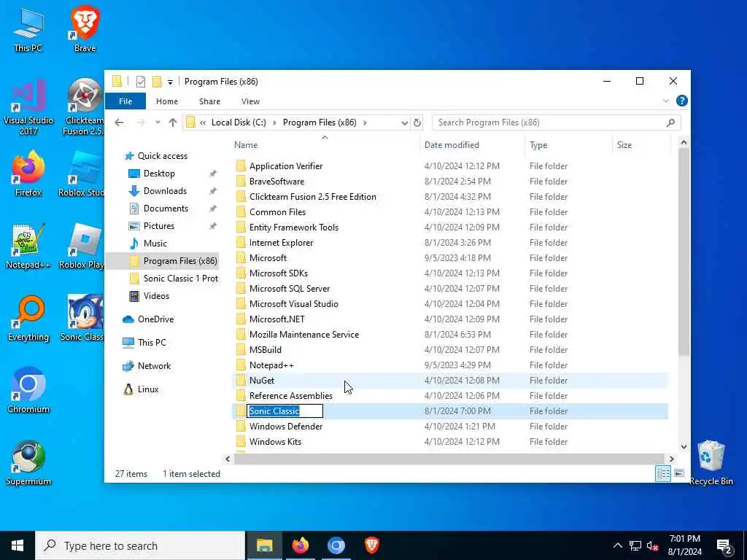Open the This PC desktop icon
747x560 pixels.
28,29
